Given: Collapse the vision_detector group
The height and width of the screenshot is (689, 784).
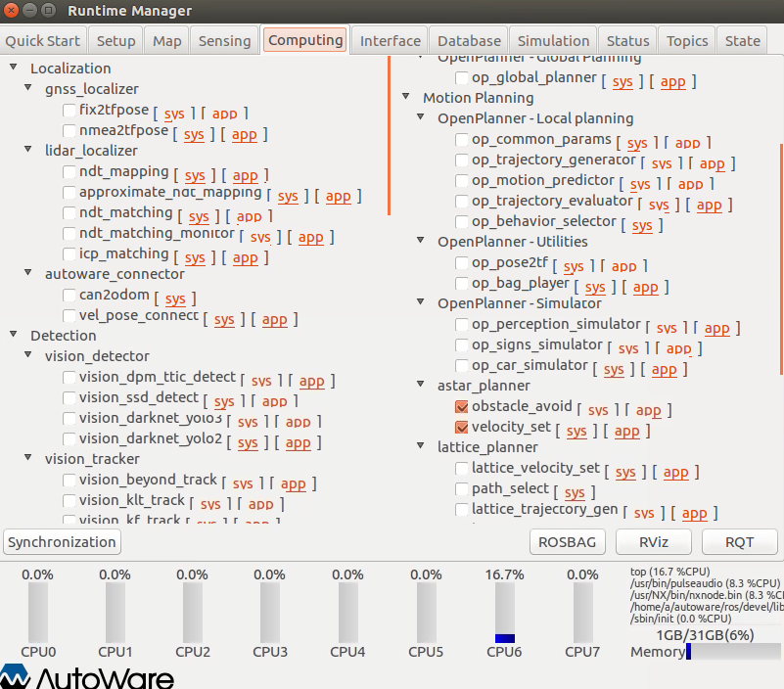Looking at the screenshot, I should tap(28, 354).
